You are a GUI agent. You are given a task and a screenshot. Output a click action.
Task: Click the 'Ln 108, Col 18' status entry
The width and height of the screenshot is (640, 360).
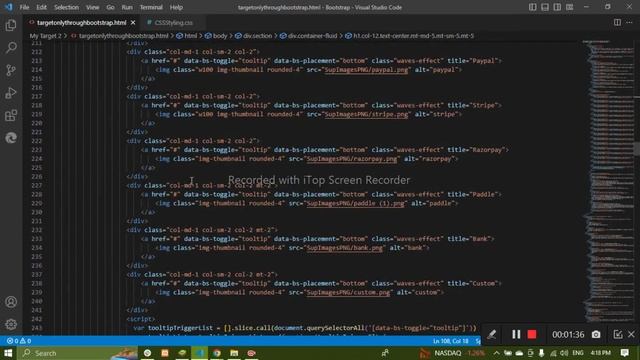point(451,341)
